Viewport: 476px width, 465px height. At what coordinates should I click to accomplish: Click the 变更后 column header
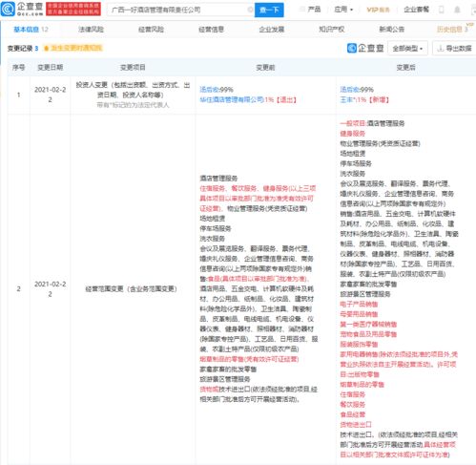click(405, 67)
